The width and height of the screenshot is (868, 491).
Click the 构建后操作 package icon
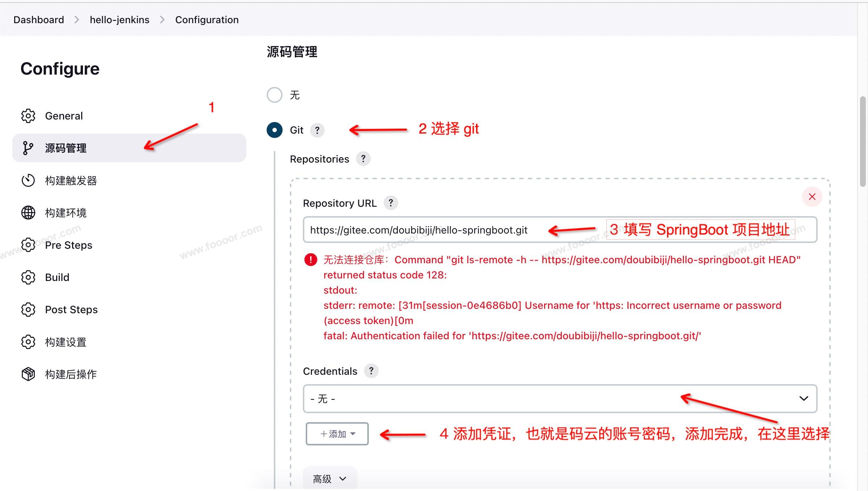click(28, 374)
